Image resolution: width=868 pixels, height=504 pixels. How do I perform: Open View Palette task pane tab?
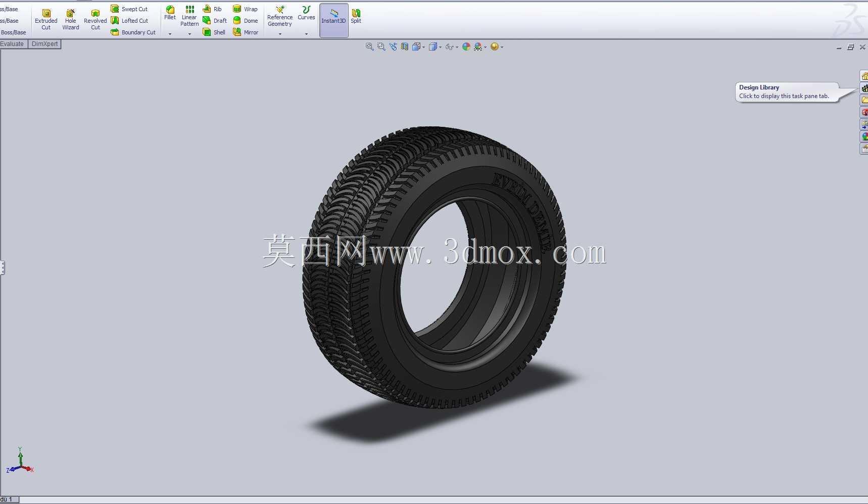tap(864, 124)
